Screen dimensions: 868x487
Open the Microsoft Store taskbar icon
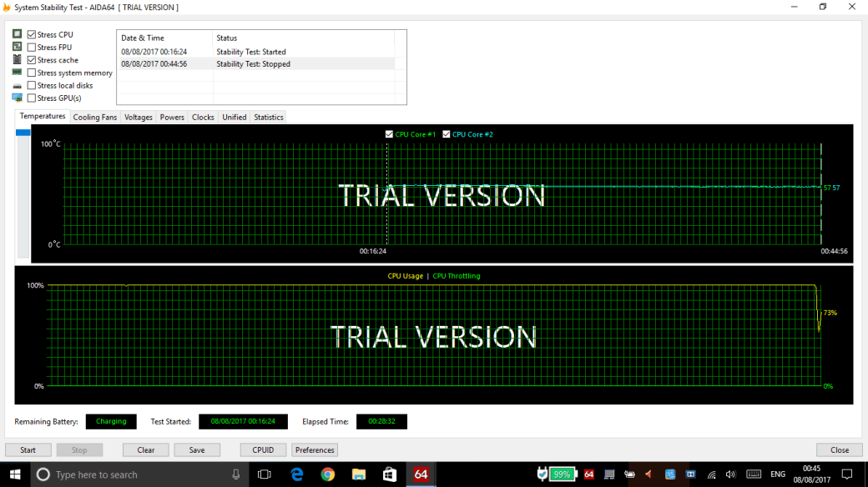[390, 474]
